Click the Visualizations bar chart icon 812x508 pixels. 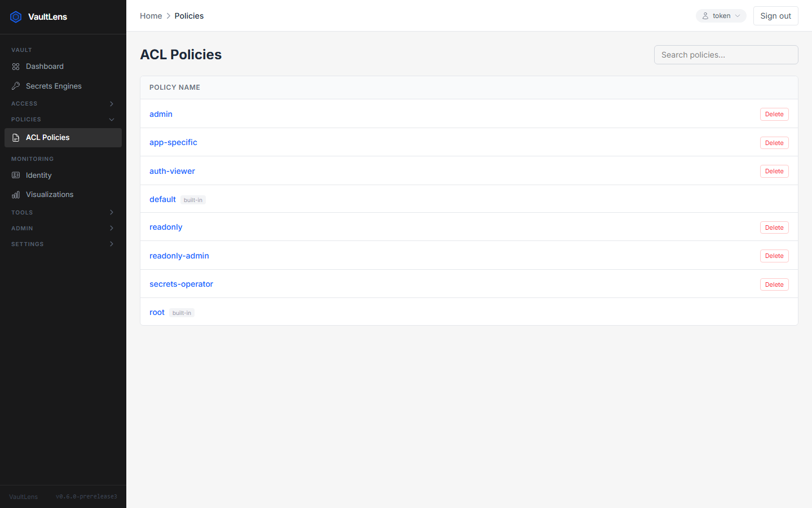(16, 195)
